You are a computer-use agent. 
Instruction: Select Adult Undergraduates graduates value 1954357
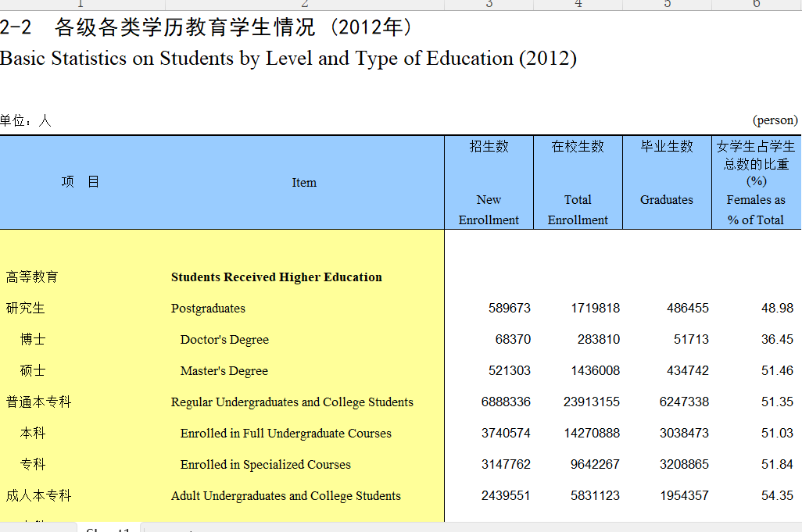click(x=685, y=495)
